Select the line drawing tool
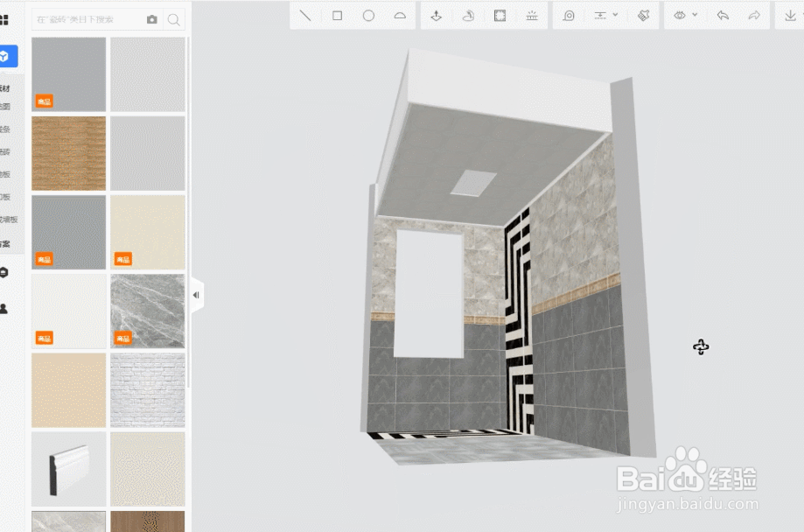The height and width of the screenshot is (532, 804). [x=305, y=16]
